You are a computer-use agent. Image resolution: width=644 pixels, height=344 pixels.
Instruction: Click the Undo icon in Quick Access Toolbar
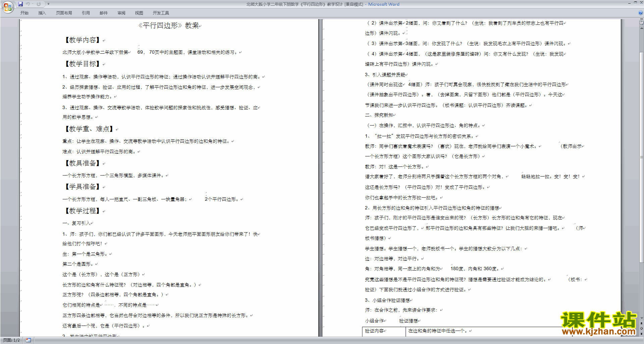(x=28, y=4)
